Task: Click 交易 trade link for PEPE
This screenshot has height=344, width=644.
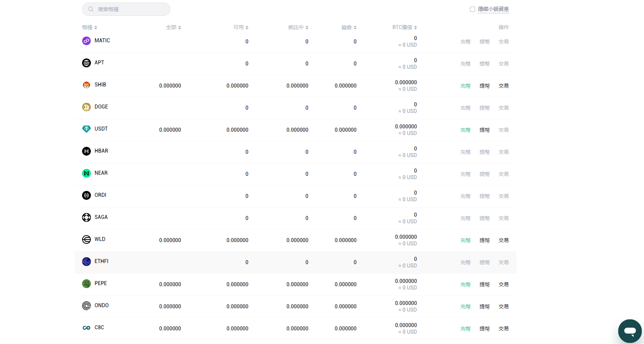Action: tap(503, 284)
